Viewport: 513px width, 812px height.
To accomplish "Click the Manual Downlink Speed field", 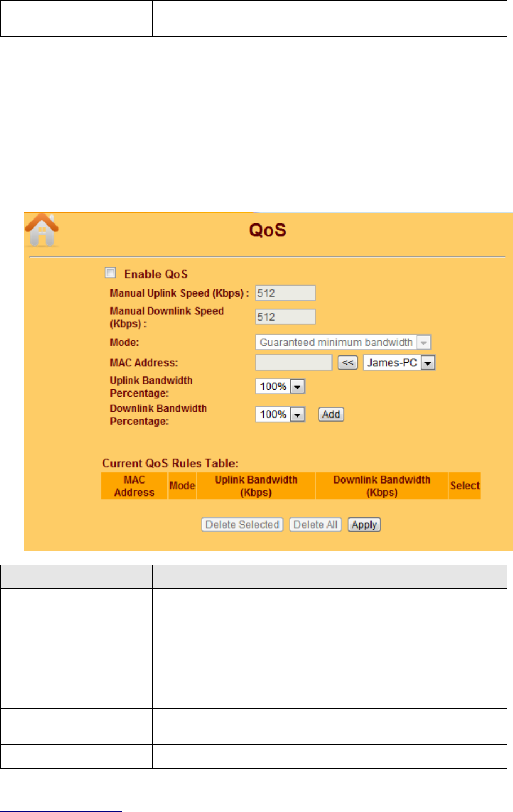I will pos(285,317).
